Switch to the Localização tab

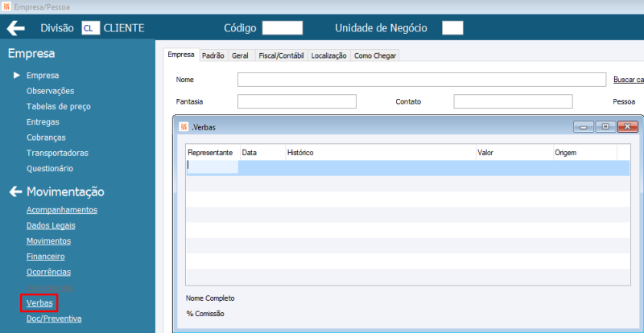pos(329,55)
